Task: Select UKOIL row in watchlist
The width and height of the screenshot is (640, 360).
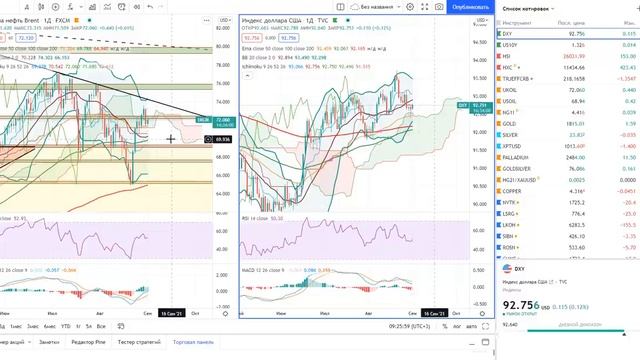Action: [568, 90]
